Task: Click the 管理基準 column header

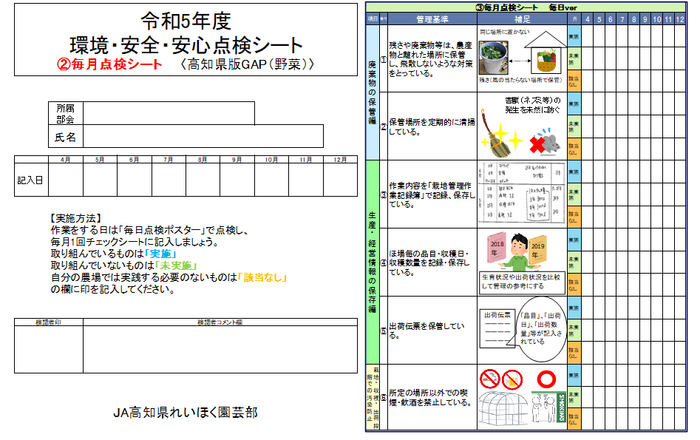Action: (x=432, y=19)
